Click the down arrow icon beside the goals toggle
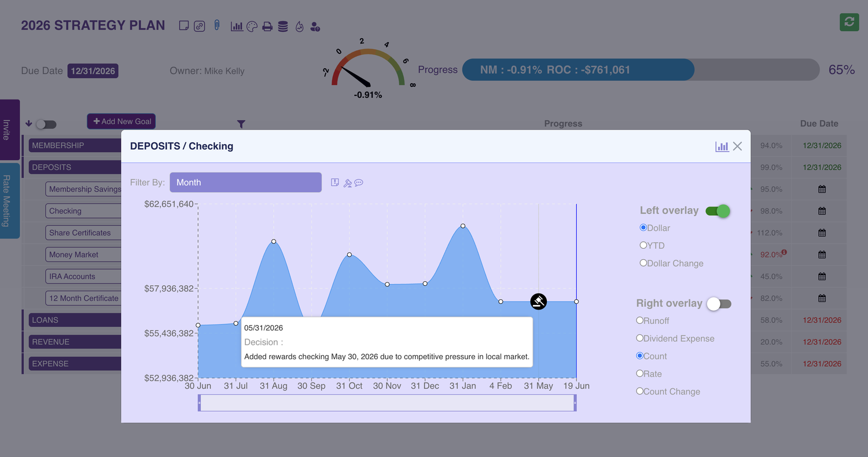The width and height of the screenshot is (868, 457). click(x=28, y=124)
